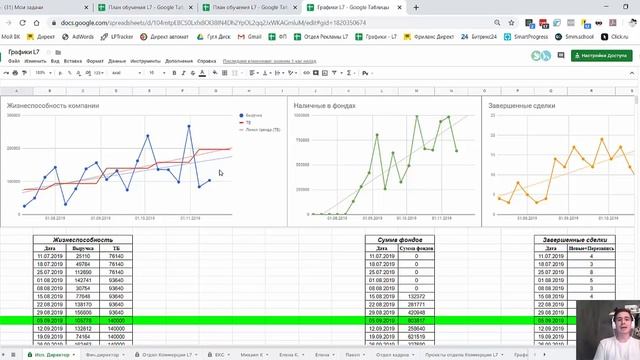The height and width of the screenshot is (360, 640).
Task: Open the Файл menu
Action: (14, 61)
